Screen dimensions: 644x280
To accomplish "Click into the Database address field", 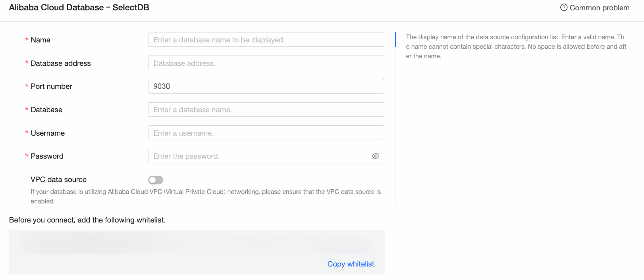I will tap(266, 63).
